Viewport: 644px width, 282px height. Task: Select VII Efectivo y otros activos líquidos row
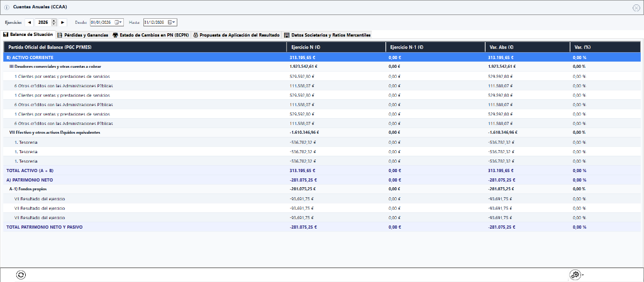pyautogui.click(x=322, y=133)
